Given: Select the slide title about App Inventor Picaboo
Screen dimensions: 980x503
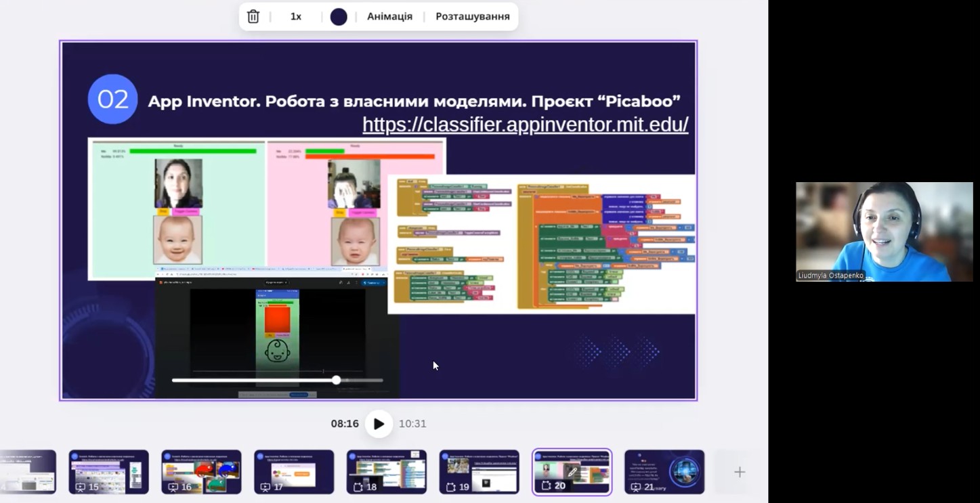Looking at the screenshot, I should tap(414, 101).
